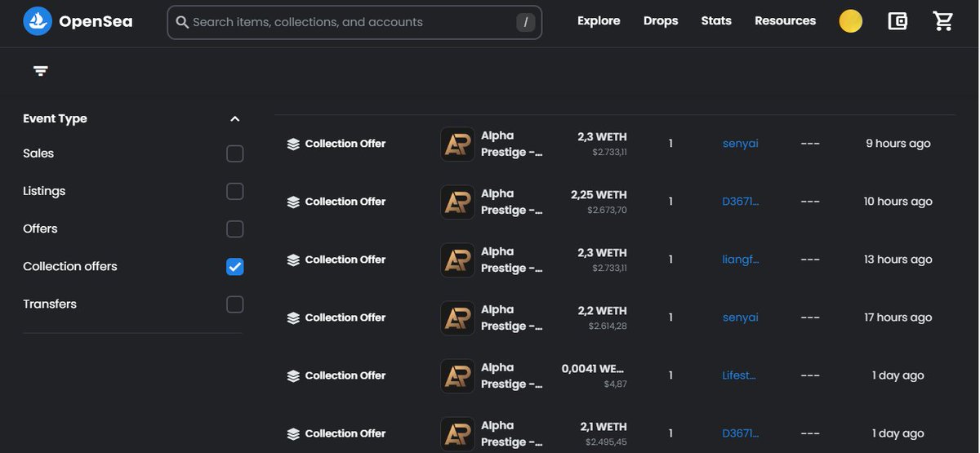Viewport: 980px width, 453px height.
Task: Click the 2,25 WETH price
Action: coord(599,195)
